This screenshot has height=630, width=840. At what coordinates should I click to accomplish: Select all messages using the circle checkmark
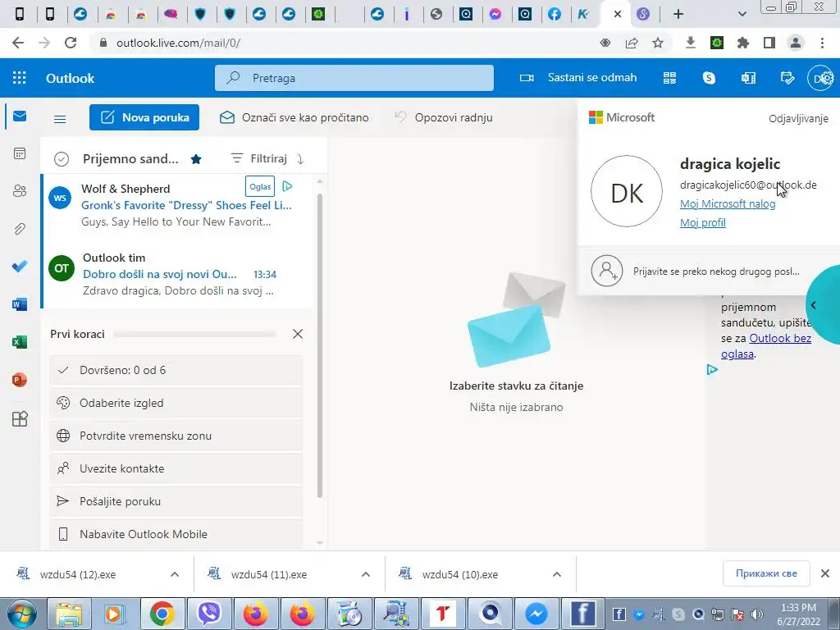point(62,159)
